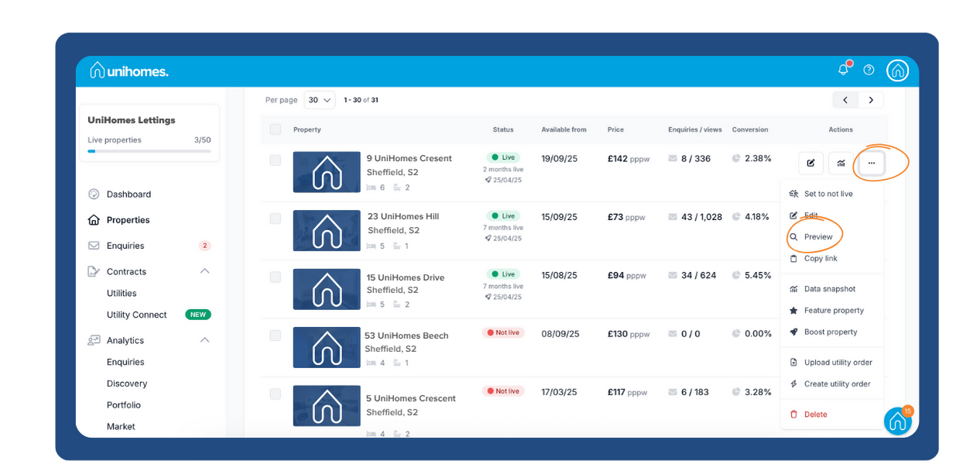
Task: Click price £94 pppw
Action: (x=626, y=275)
